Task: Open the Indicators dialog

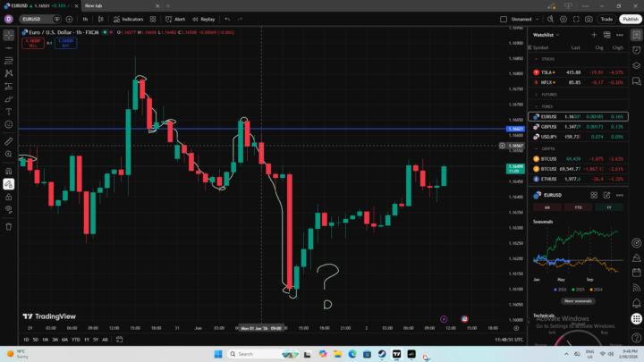Action: click(128, 20)
